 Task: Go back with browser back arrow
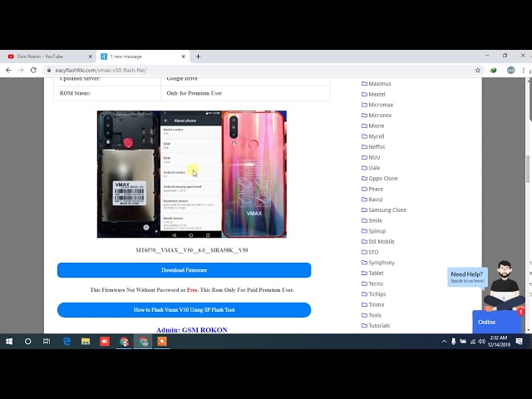tap(8, 70)
